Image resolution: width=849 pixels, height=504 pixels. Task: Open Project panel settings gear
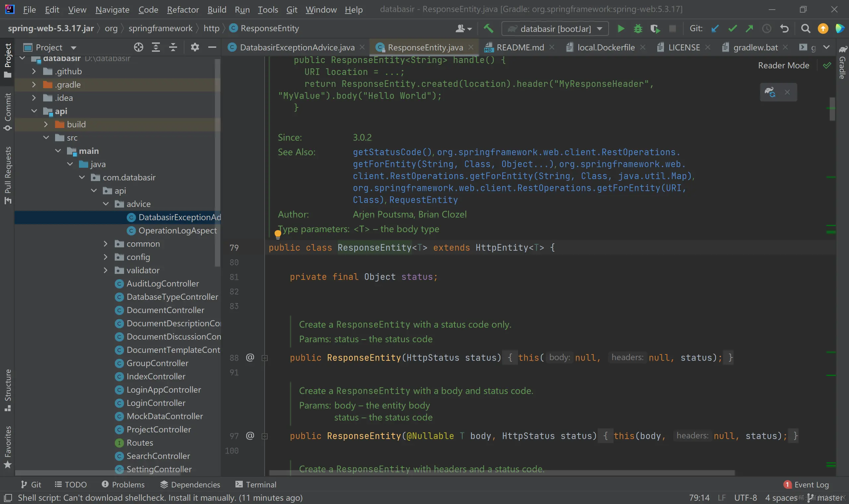pos(195,47)
